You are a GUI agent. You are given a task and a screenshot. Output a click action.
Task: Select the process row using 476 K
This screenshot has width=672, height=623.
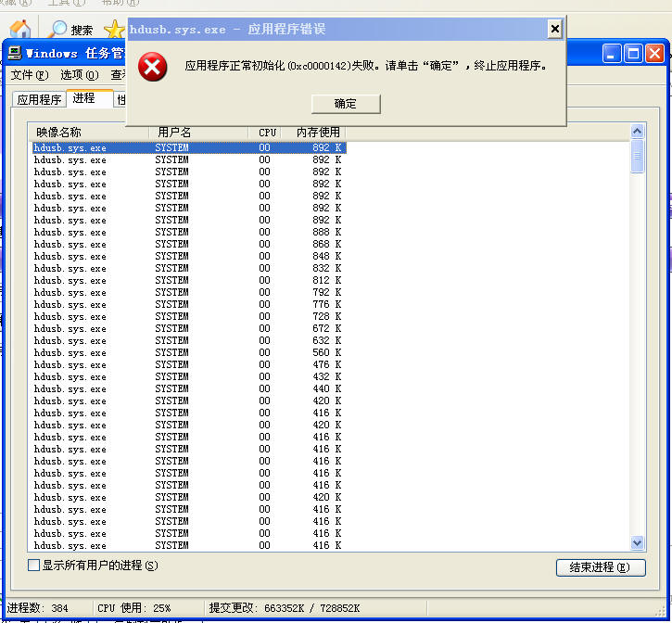(x=188, y=364)
